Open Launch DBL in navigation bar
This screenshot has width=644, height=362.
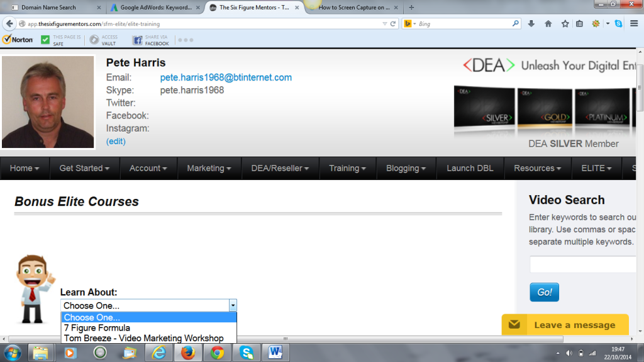[470, 168]
